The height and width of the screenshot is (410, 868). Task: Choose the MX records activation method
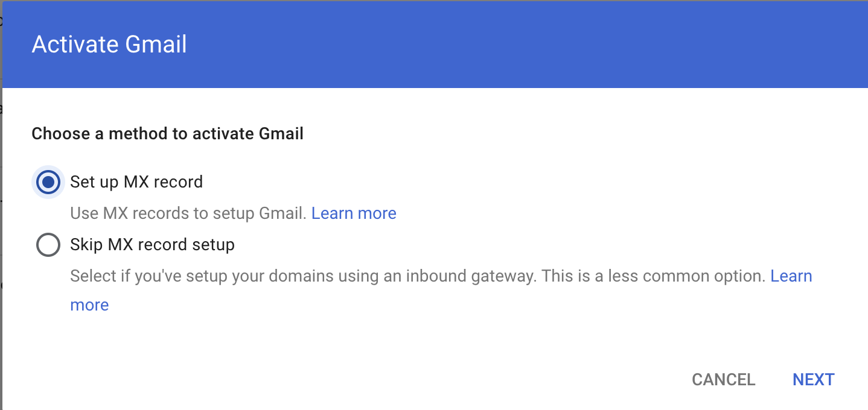tap(48, 181)
